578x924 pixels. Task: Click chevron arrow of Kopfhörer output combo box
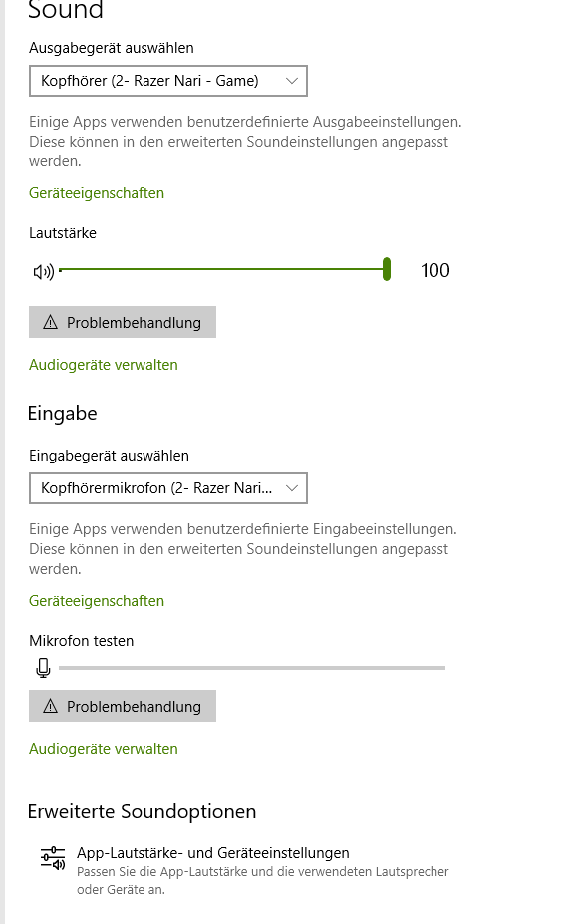tap(292, 81)
